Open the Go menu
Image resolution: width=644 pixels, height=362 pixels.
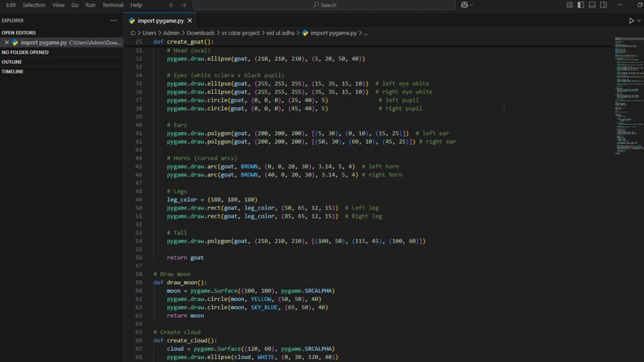click(x=75, y=5)
